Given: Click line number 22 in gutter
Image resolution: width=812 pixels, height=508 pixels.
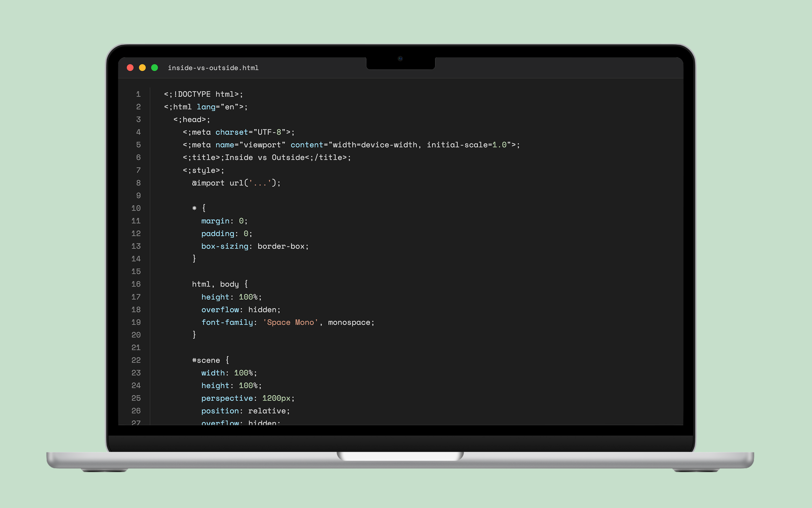Looking at the screenshot, I should (x=136, y=360).
